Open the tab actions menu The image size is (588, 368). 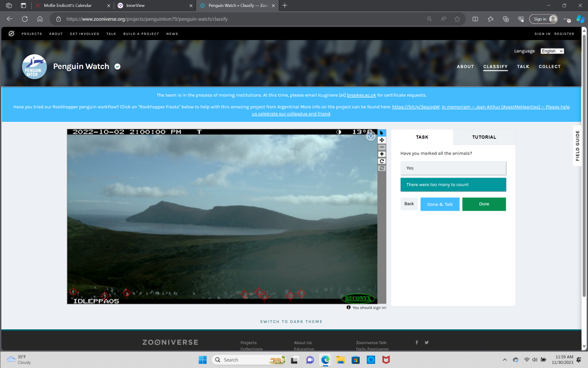(x=23, y=6)
